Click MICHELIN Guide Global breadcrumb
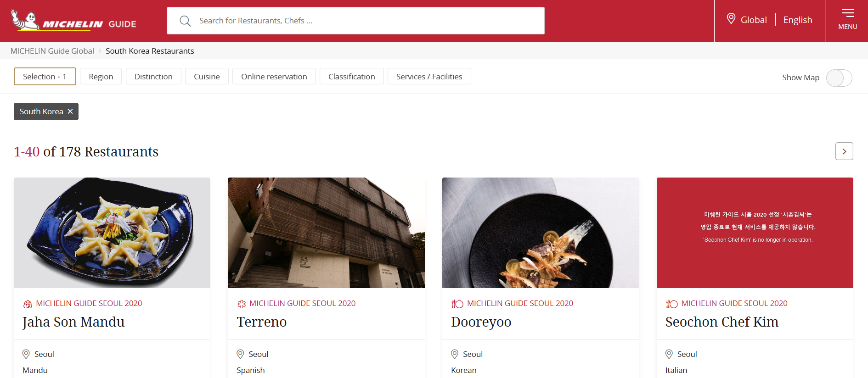Viewport: 868px width, 378px height. tap(52, 51)
